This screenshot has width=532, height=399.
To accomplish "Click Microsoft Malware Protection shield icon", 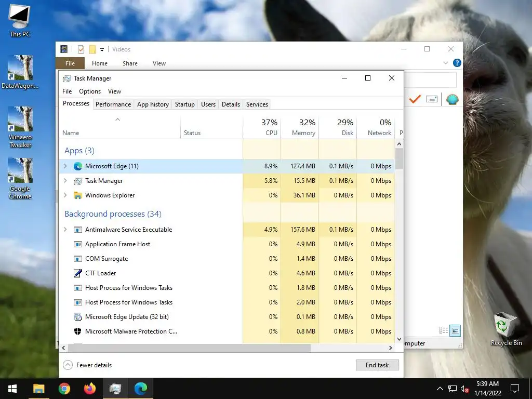I will [x=78, y=331].
